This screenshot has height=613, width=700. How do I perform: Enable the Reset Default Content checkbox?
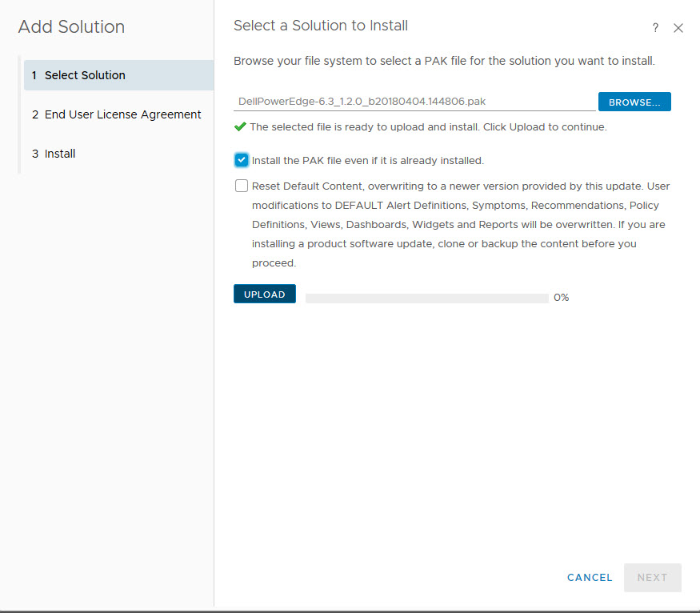[242, 186]
